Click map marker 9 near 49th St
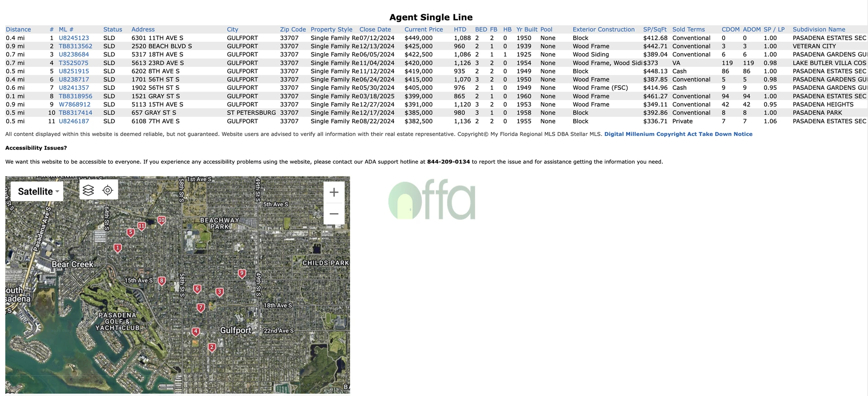 click(x=242, y=273)
